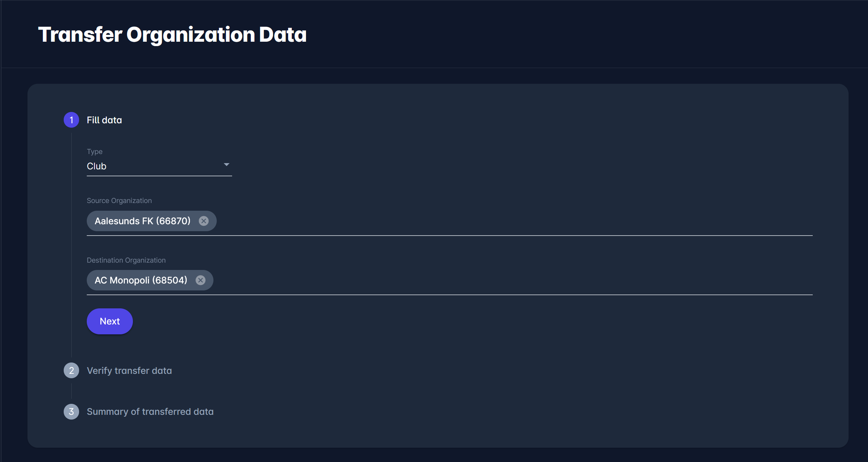Select the Aalesunds FK (66870) chip
The width and height of the screenshot is (868, 462).
click(x=142, y=221)
